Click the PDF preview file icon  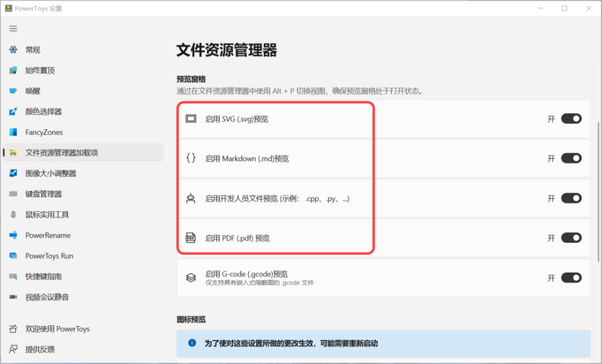click(191, 238)
